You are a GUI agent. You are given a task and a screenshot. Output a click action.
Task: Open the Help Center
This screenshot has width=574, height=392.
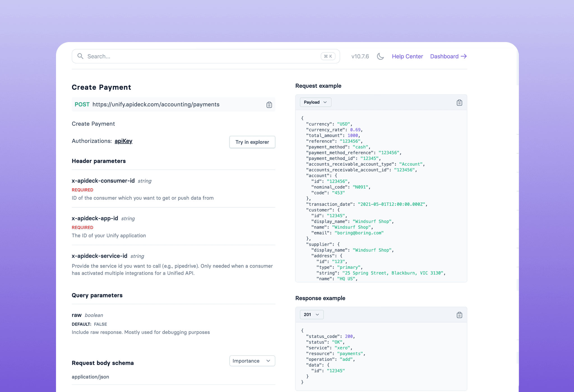point(407,56)
